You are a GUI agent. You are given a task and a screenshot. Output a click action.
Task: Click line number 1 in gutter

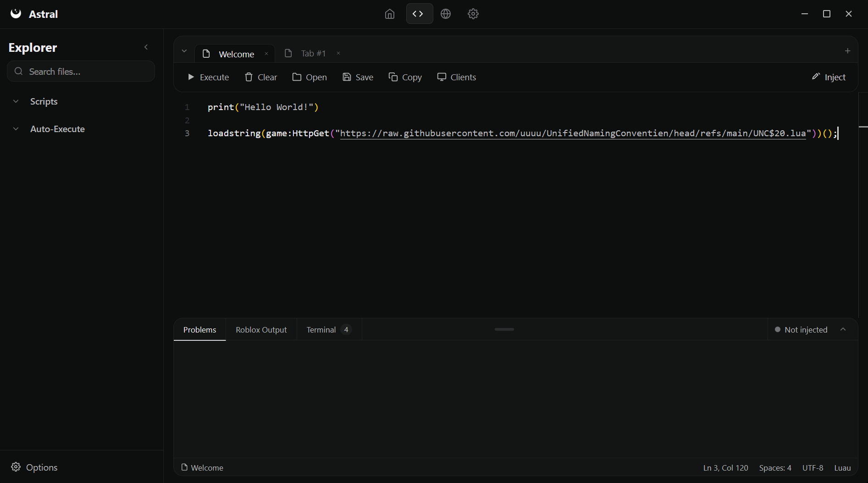click(187, 107)
